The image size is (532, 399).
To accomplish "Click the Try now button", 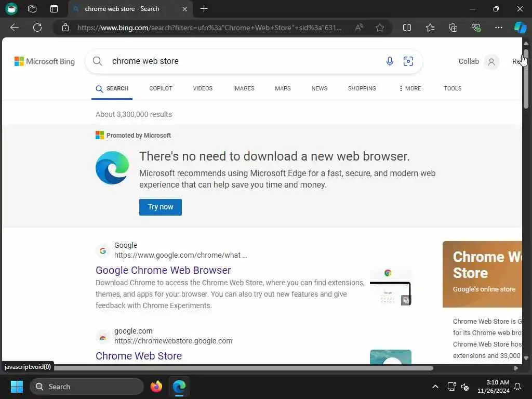I will pyautogui.click(x=161, y=207).
